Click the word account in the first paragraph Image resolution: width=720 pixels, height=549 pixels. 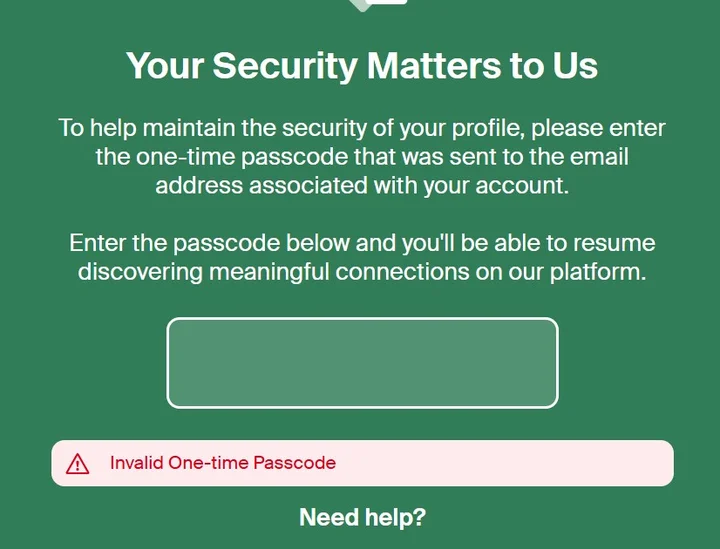(523, 185)
